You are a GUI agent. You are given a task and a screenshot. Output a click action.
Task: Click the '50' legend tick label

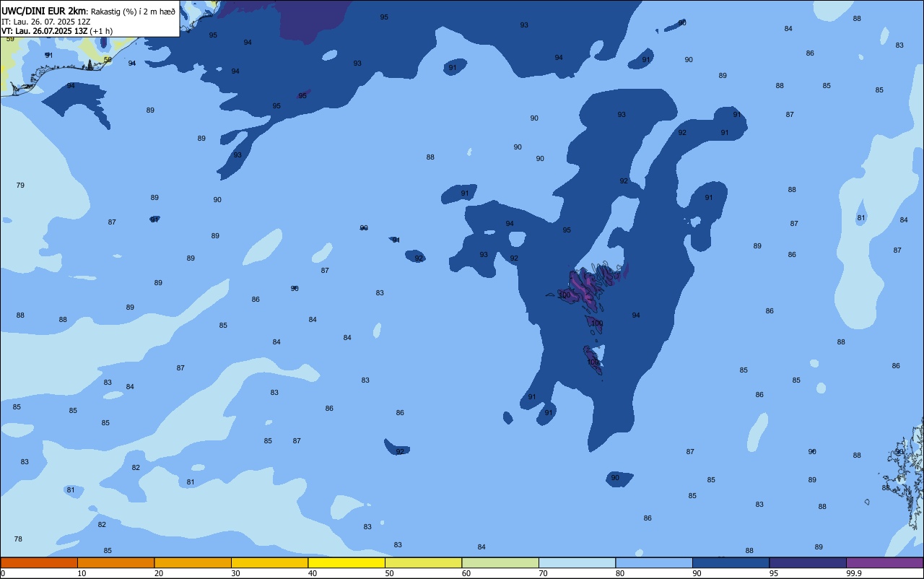(x=389, y=573)
